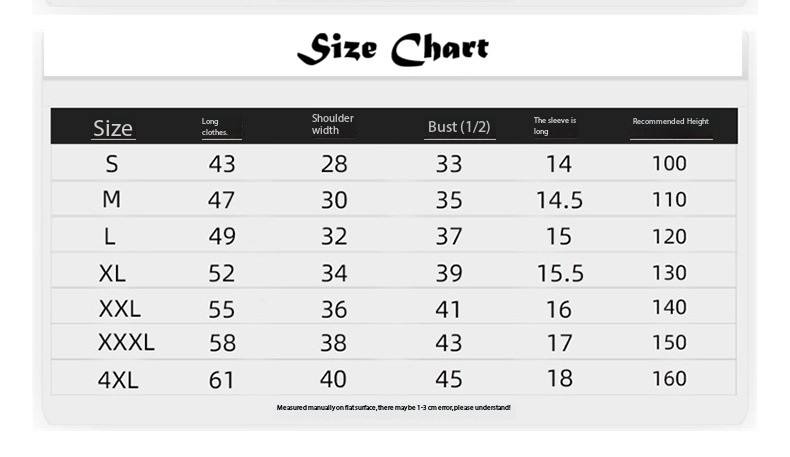
Task: Click bust value 45 in 4XL row
Action: click(449, 380)
